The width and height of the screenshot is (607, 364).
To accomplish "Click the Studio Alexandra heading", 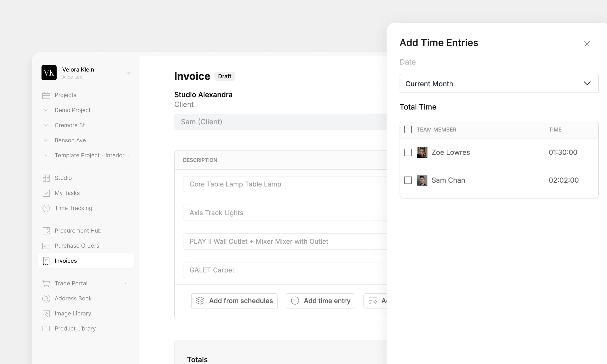I will point(203,95).
